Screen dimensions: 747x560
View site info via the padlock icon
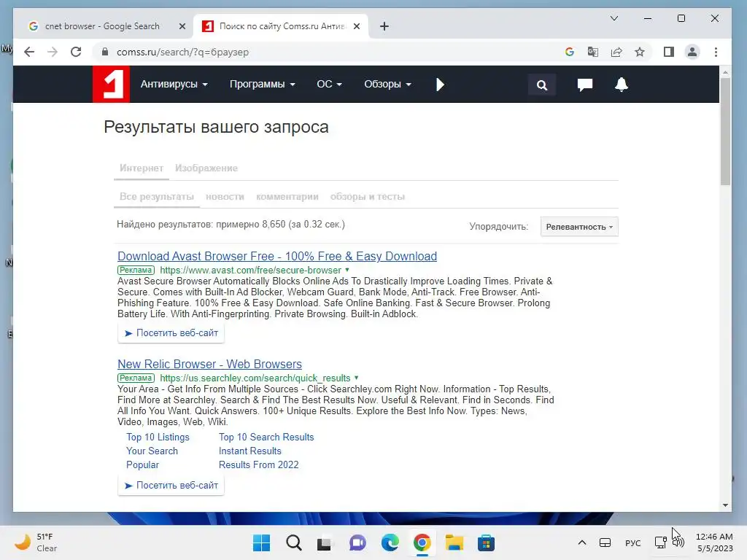pyautogui.click(x=105, y=52)
